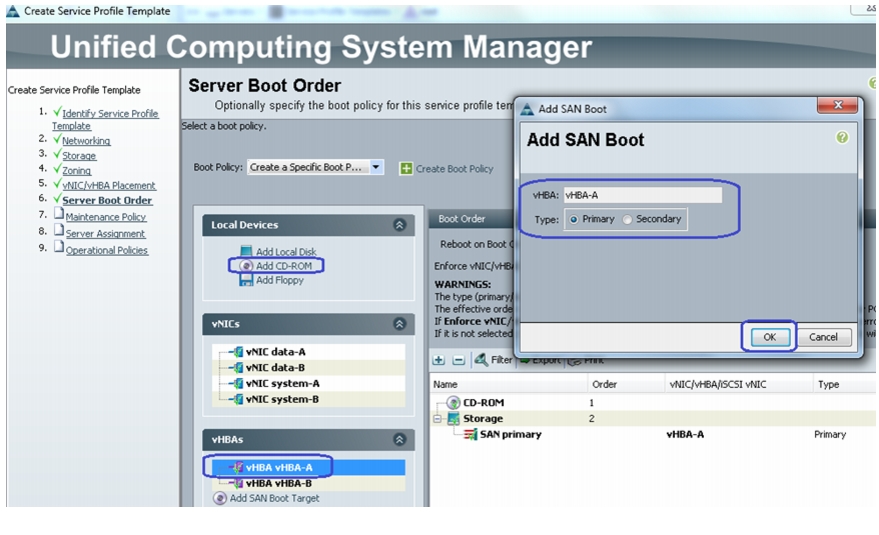
Task: Click the Storage icon in boot order table
Action: pyautogui.click(x=453, y=418)
